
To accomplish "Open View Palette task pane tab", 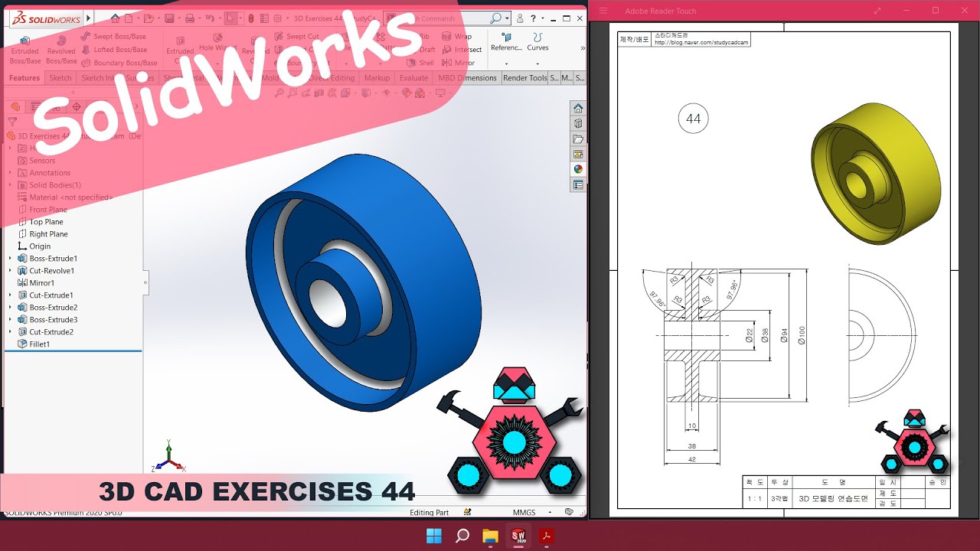I will 578,154.
